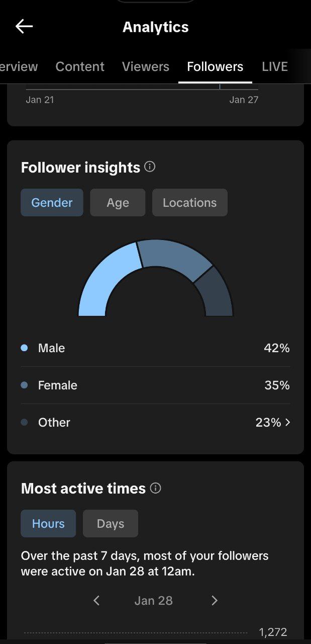Switch to the Age filter chip
Screen dimensions: 311x644
118,203
